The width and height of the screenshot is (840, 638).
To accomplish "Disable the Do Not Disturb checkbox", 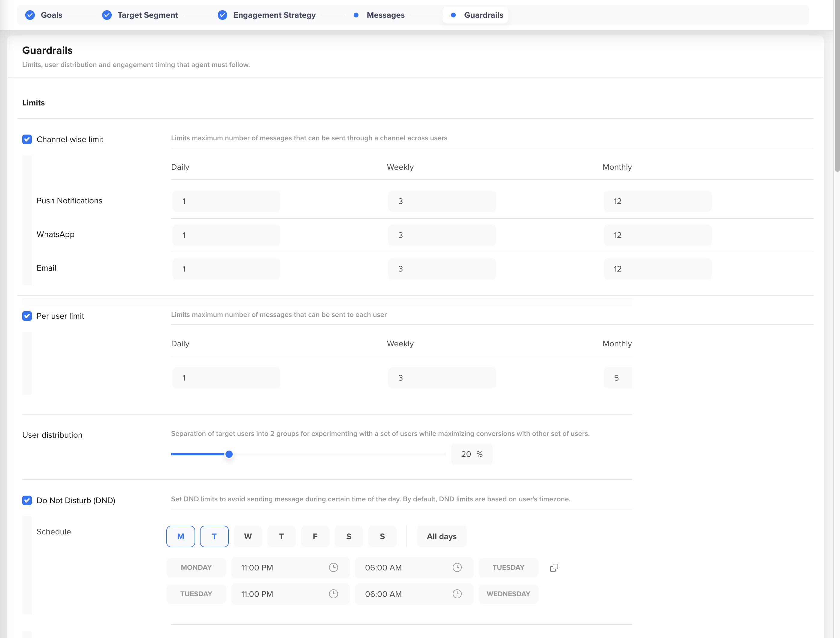I will point(27,500).
